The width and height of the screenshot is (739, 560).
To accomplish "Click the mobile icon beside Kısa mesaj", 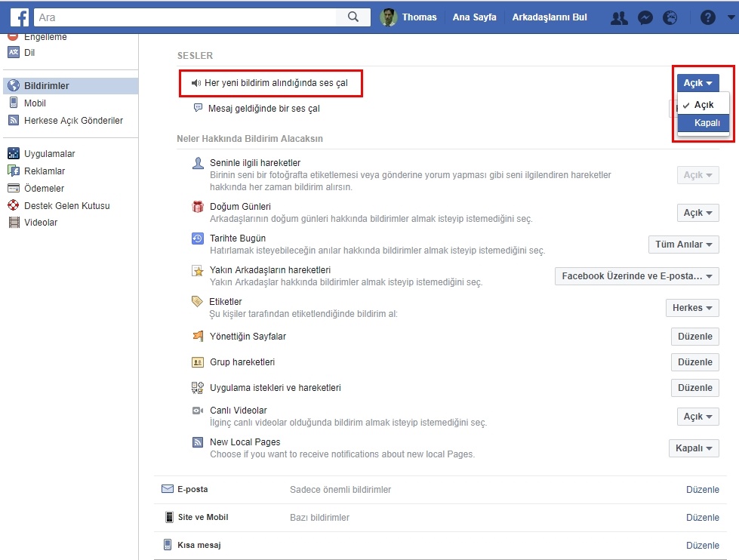I will click(168, 545).
